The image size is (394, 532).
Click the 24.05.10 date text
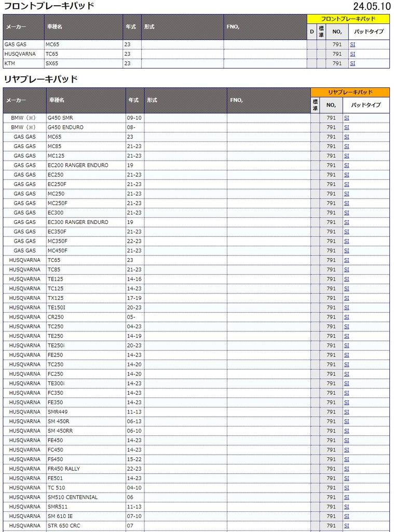pyautogui.click(x=372, y=6)
